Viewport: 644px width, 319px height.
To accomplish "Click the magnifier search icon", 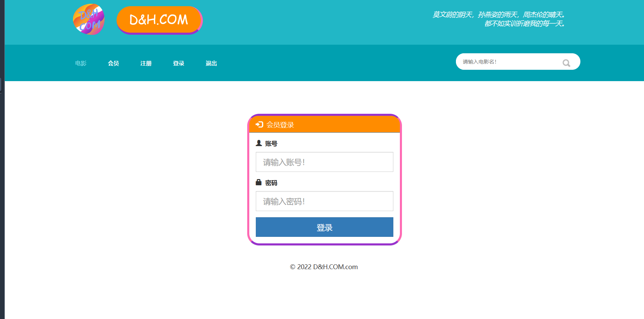I will point(566,63).
